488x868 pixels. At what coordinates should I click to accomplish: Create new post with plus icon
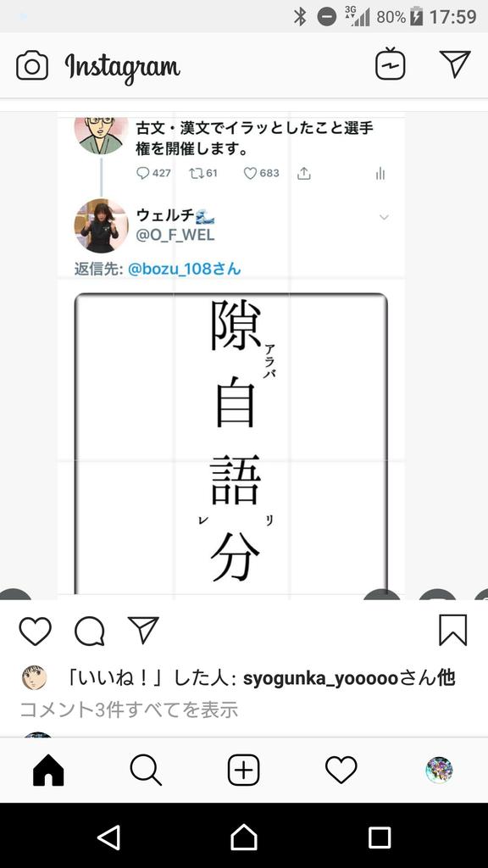(243, 770)
